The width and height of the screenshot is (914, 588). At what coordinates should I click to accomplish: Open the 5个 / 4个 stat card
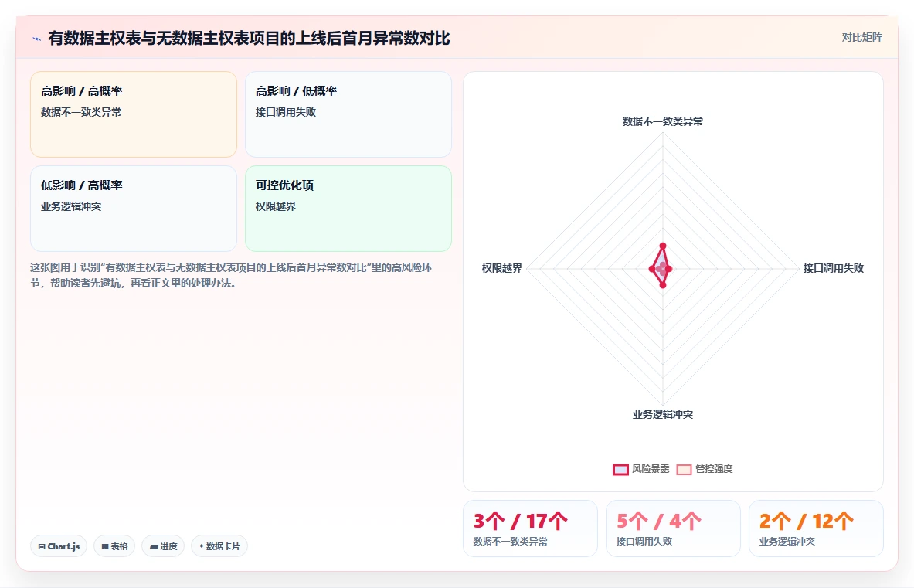coord(673,529)
